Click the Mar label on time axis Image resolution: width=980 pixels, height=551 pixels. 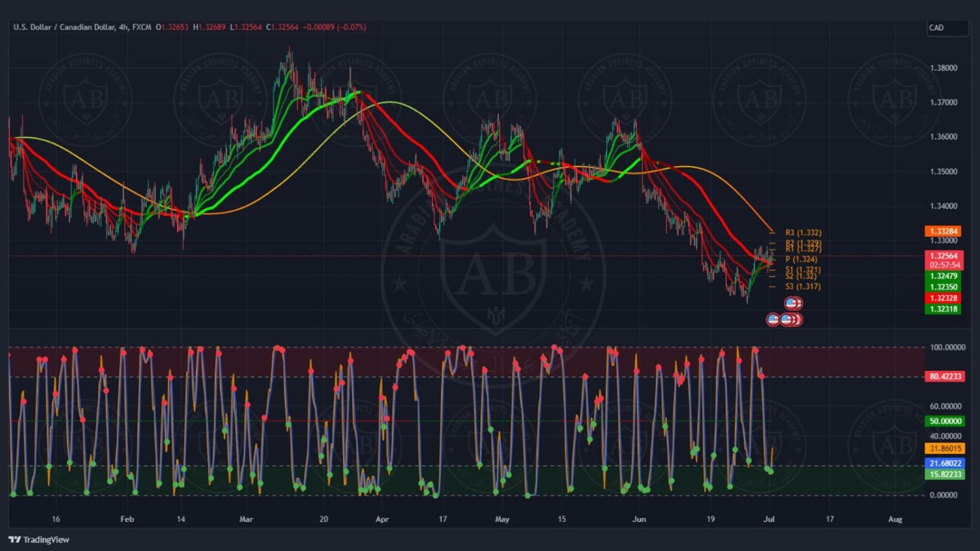(246, 519)
